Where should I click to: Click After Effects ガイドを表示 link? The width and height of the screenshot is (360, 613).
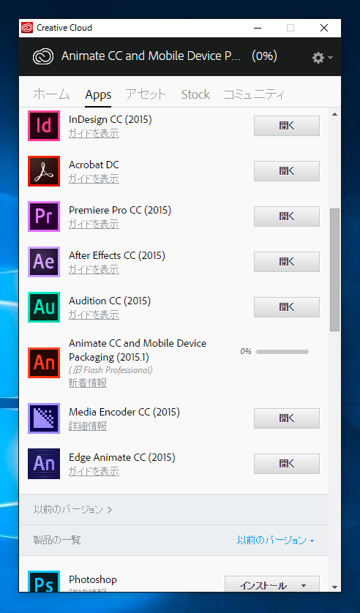pyautogui.click(x=94, y=270)
